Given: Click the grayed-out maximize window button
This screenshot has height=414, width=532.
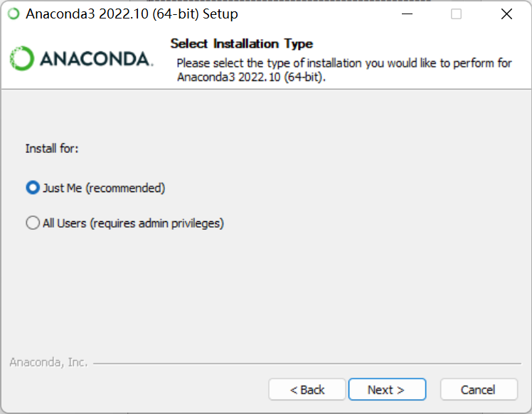Looking at the screenshot, I should 456,14.
